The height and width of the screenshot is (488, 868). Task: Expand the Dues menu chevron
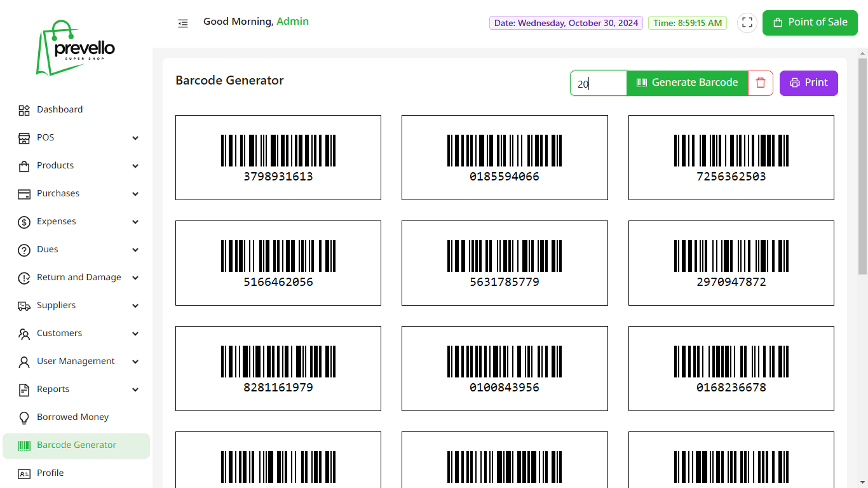point(135,250)
